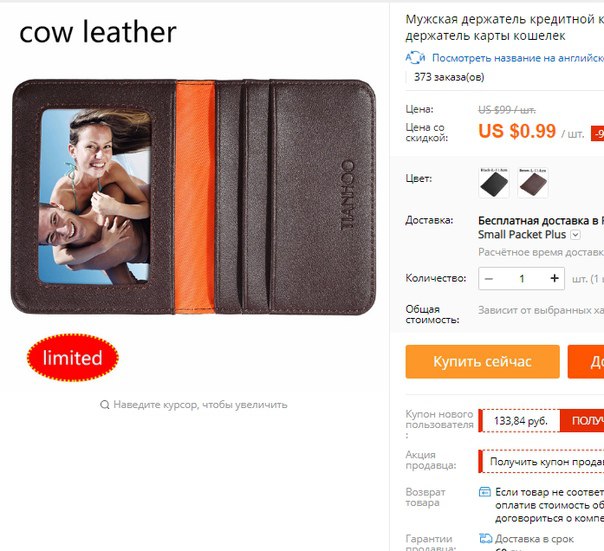
Task: Click the magnifier icon under product image
Action: tap(104, 405)
